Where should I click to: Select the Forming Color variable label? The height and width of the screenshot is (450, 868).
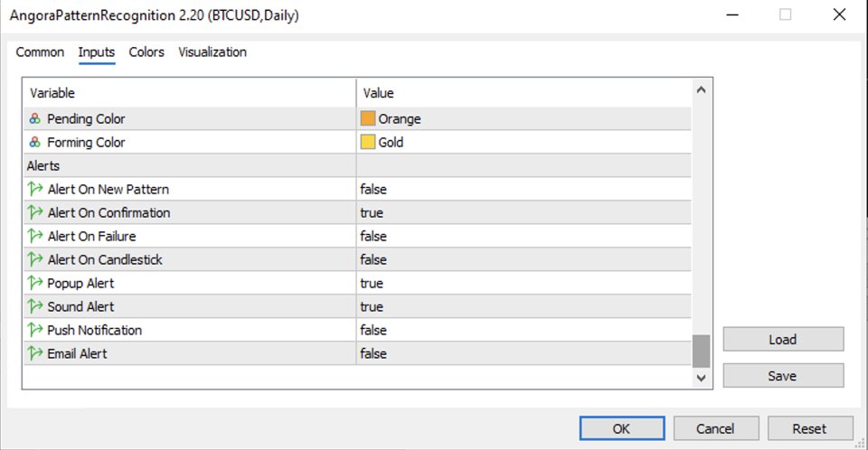tap(87, 142)
